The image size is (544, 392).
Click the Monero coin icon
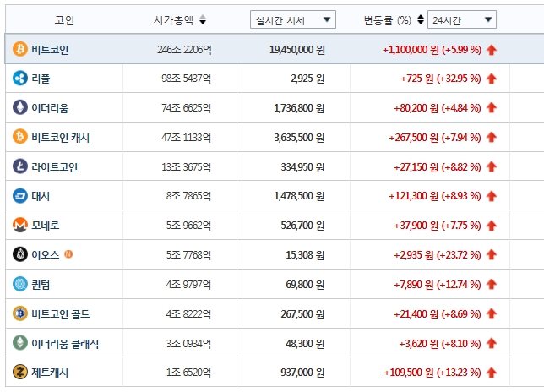[x=20, y=226]
